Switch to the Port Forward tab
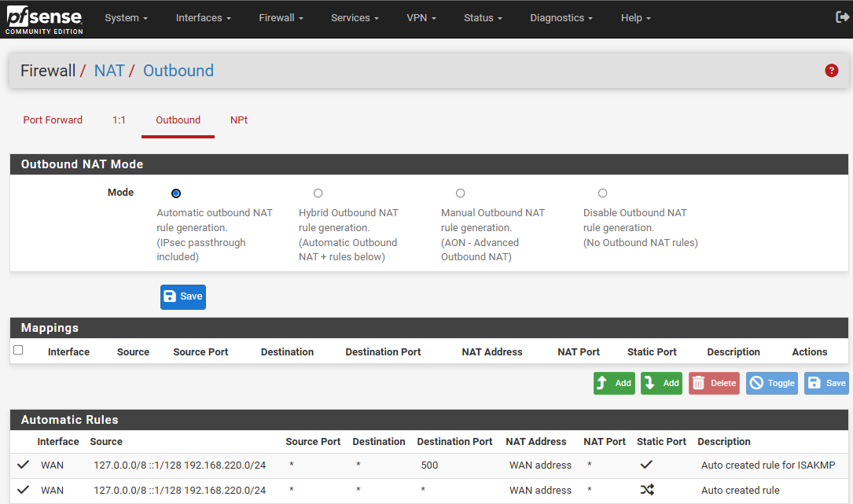This screenshot has height=504, width=853. (53, 120)
